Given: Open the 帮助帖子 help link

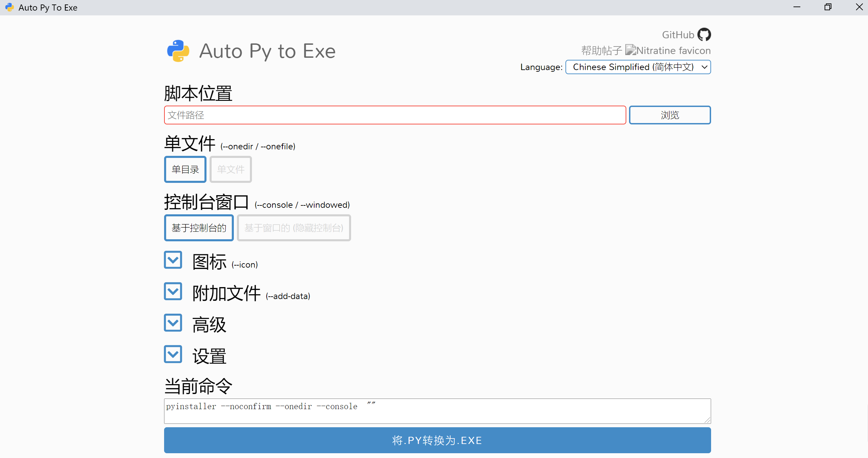Looking at the screenshot, I should pos(602,50).
